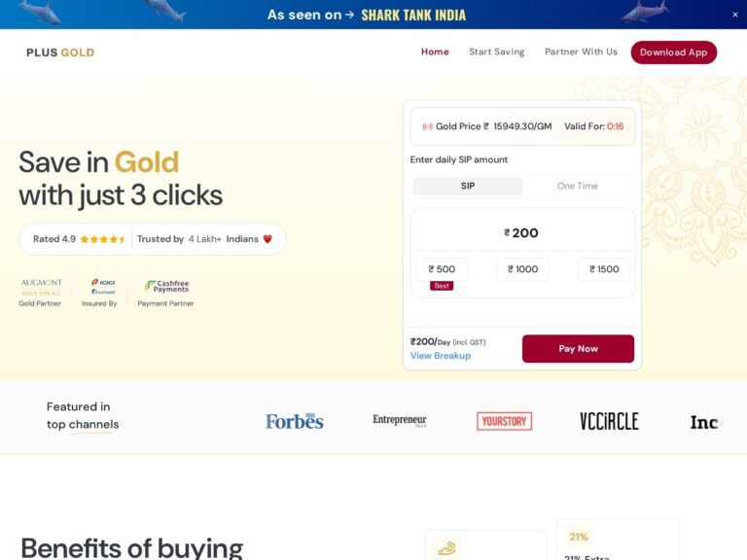The width and height of the screenshot is (747, 560).
Task: Close the Shark Tank India banner
Action: click(734, 15)
